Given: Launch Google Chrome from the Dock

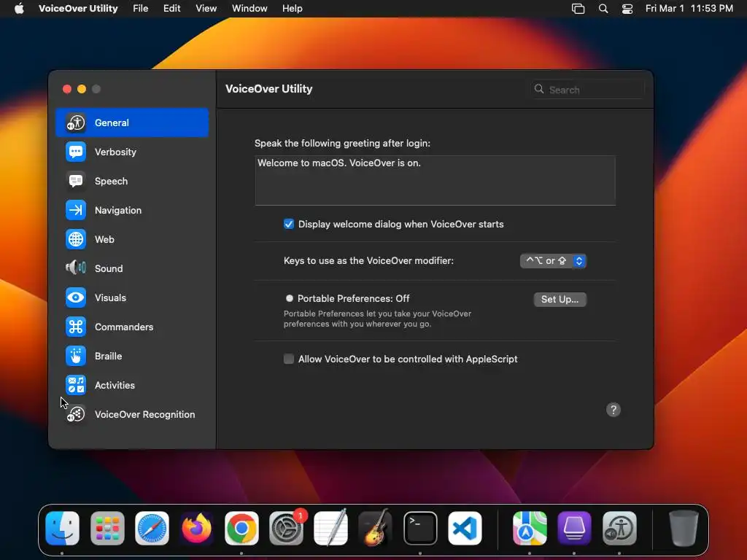Looking at the screenshot, I should 241,528.
